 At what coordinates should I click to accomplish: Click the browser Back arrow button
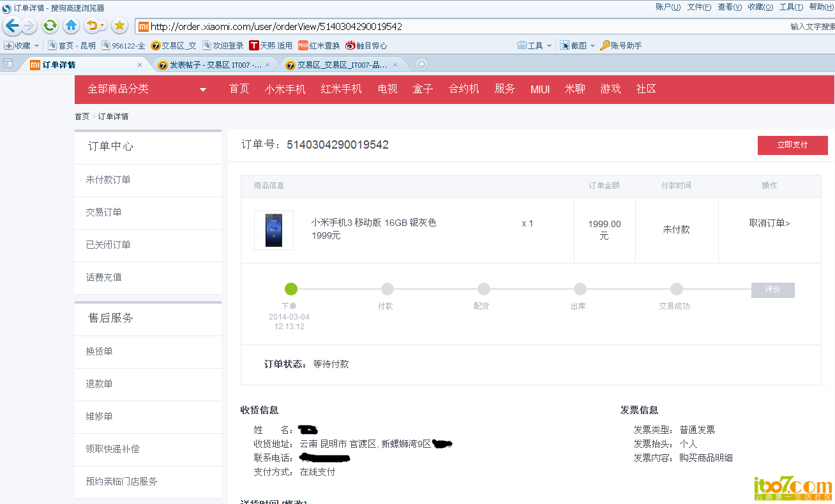[x=11, y=26]
